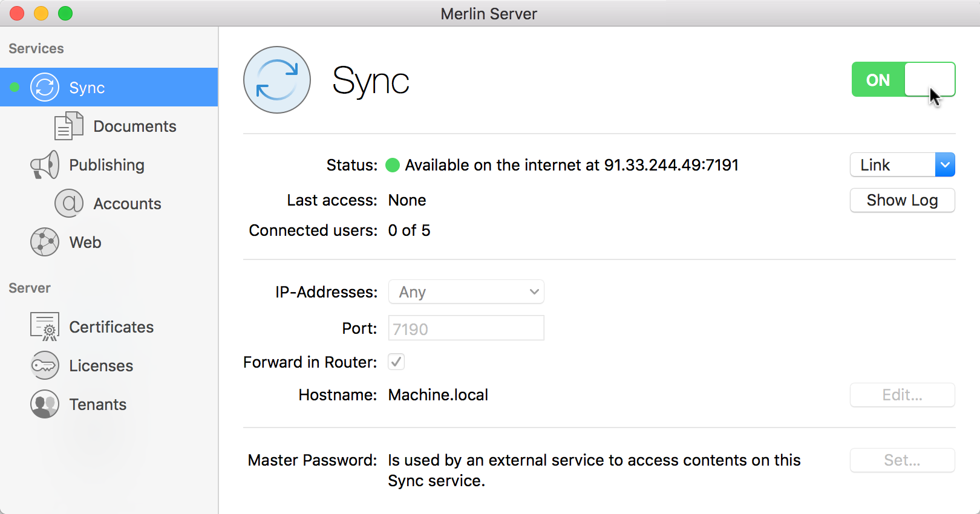Turn off the Sync service ON switch
Screen dimensions: 980x514
pyautogui.click(x=903, y=79)
